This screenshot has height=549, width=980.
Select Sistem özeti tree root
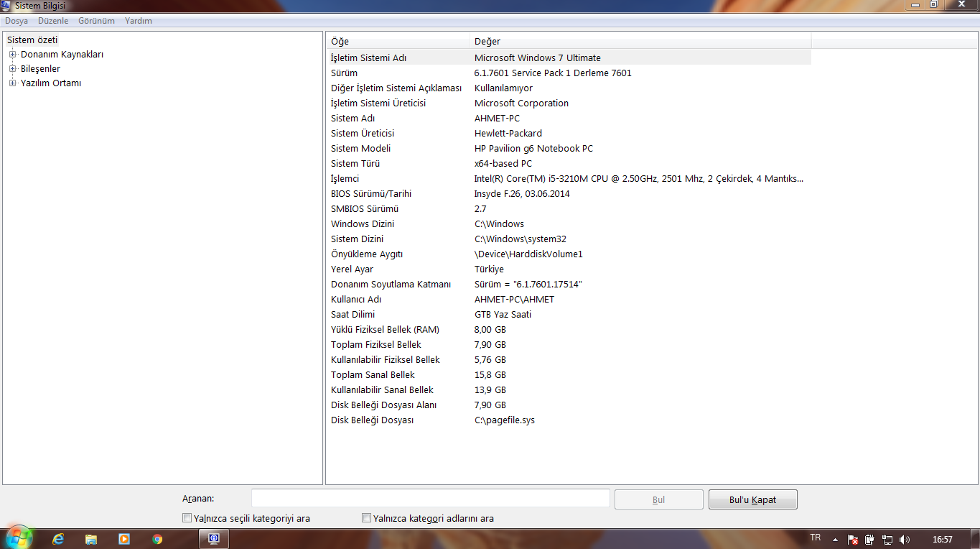pyautogui.click(x=32, y=40)
